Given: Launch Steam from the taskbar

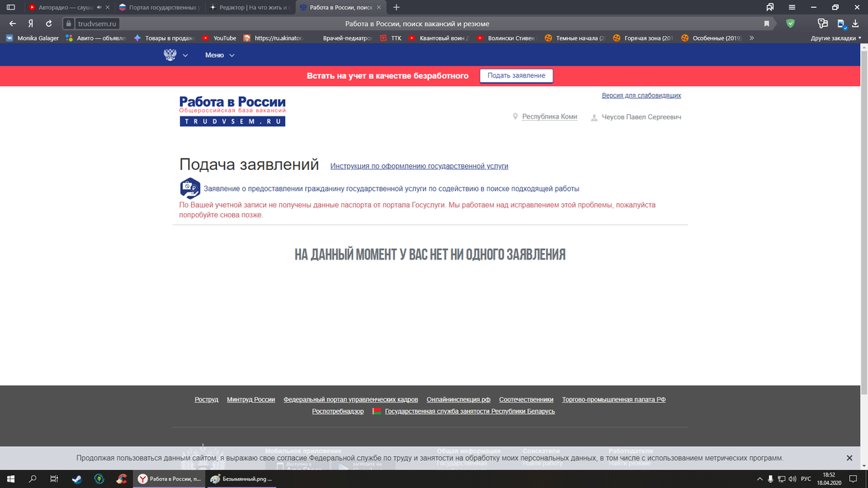Looking at the screenshot, I should point(76,479).
